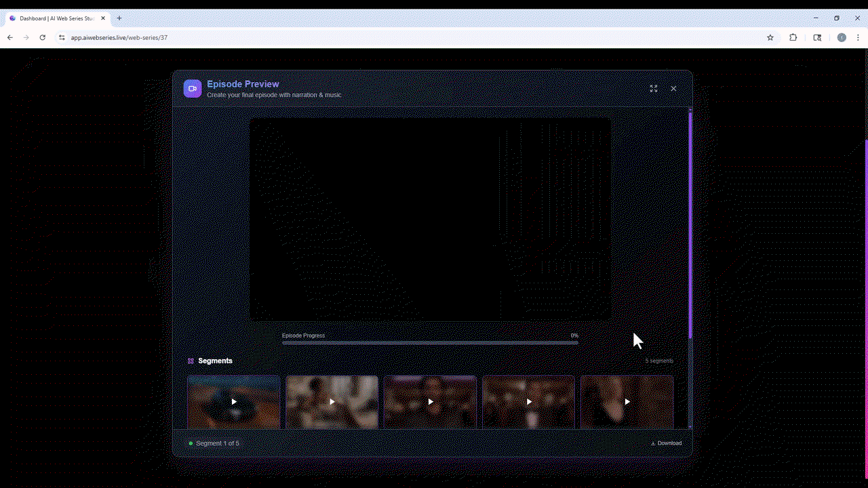Click the purple video camera icon
Image resolution: width=868 pixels, height=488 pixels.
193,89
